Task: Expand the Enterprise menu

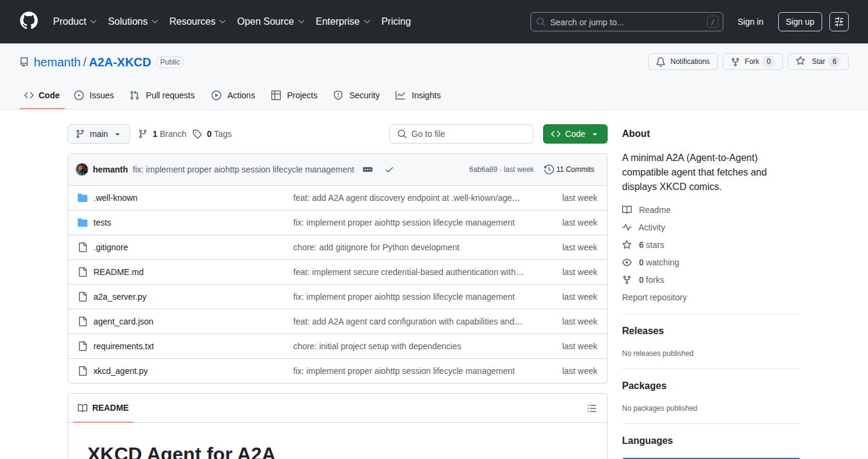Action: 343,21
